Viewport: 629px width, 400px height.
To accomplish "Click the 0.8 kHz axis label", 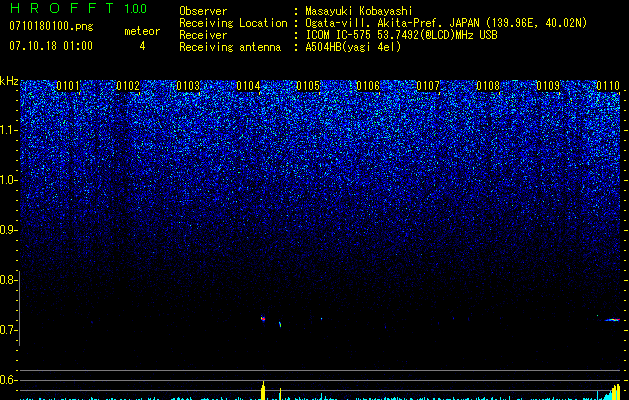I will click(x=9, y=280).
